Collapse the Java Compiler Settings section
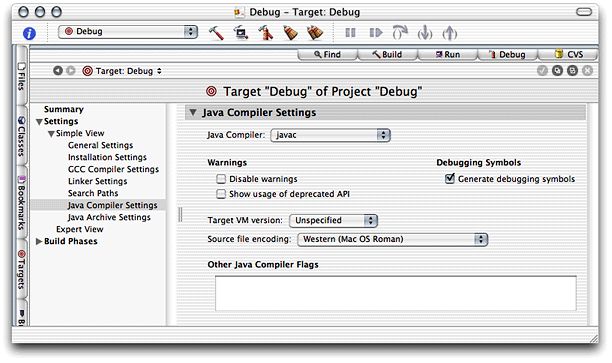 click(193, 112)
